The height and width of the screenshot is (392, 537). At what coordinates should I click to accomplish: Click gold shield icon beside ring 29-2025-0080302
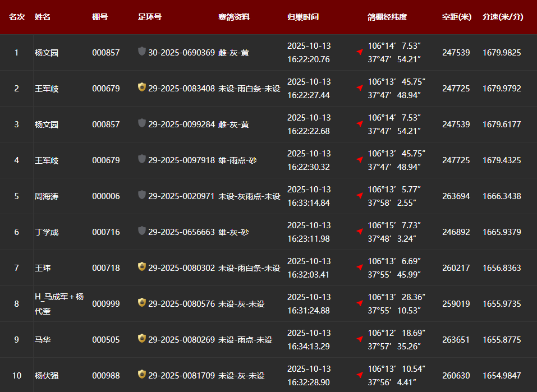(142, 267)
